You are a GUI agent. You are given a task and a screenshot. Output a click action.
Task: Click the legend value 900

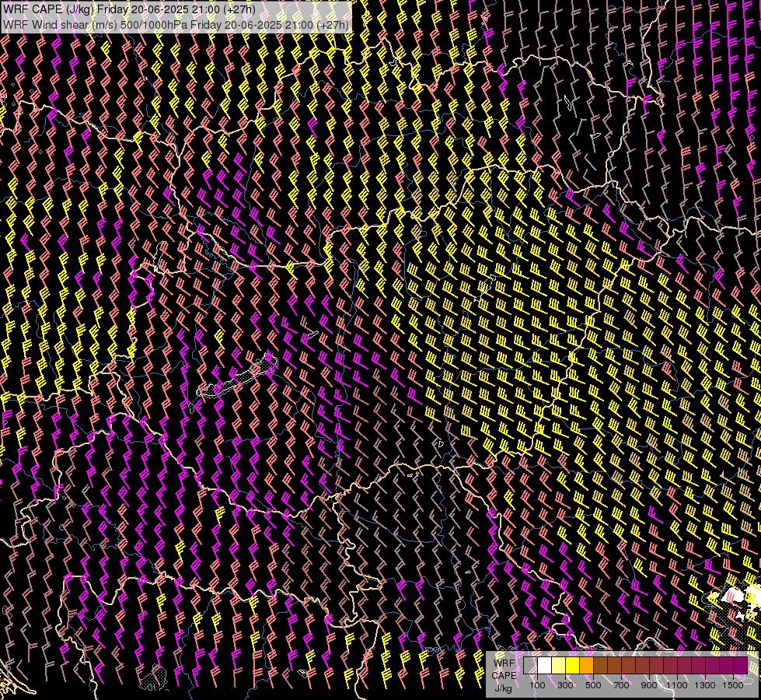pyautogui.click(x=649, y=685)
